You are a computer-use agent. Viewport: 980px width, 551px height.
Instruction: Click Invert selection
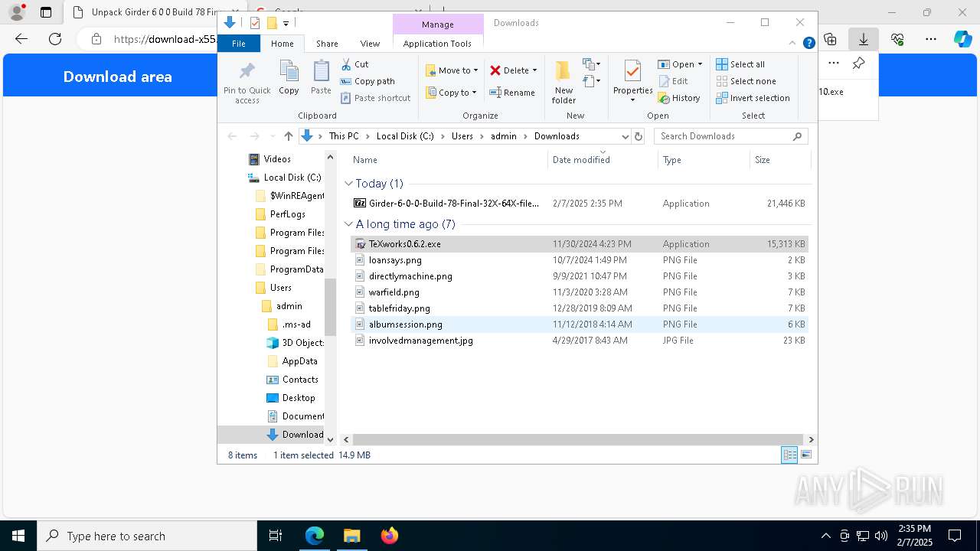[753, 98]
